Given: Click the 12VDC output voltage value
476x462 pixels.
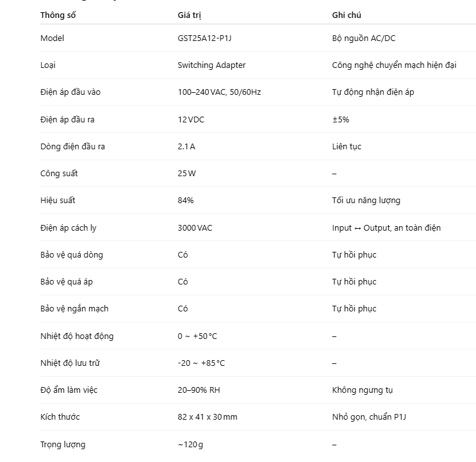Looking at the screenshot, I should pos(190,120).
